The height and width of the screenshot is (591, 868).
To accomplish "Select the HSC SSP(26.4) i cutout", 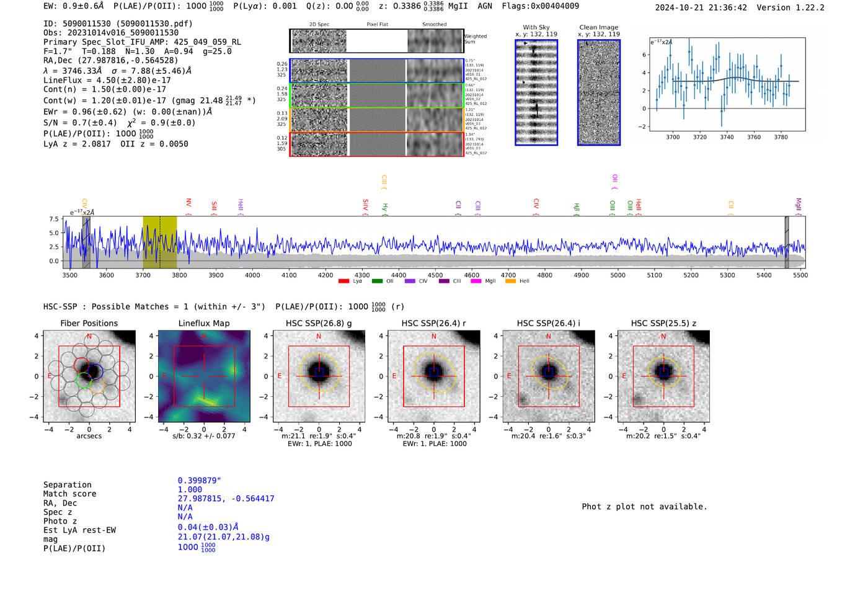I will [x=549, y=376].
